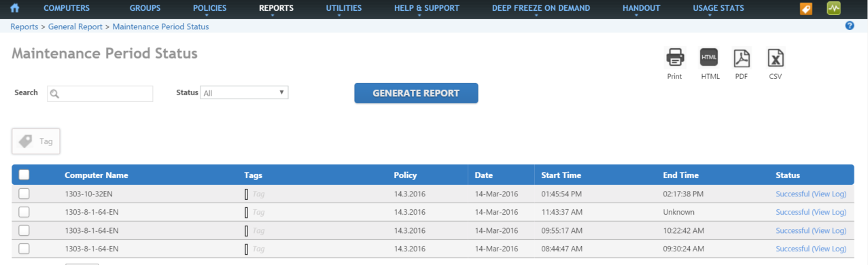Check the box for the 11:43:37 AM row

(x=24, y=212)
